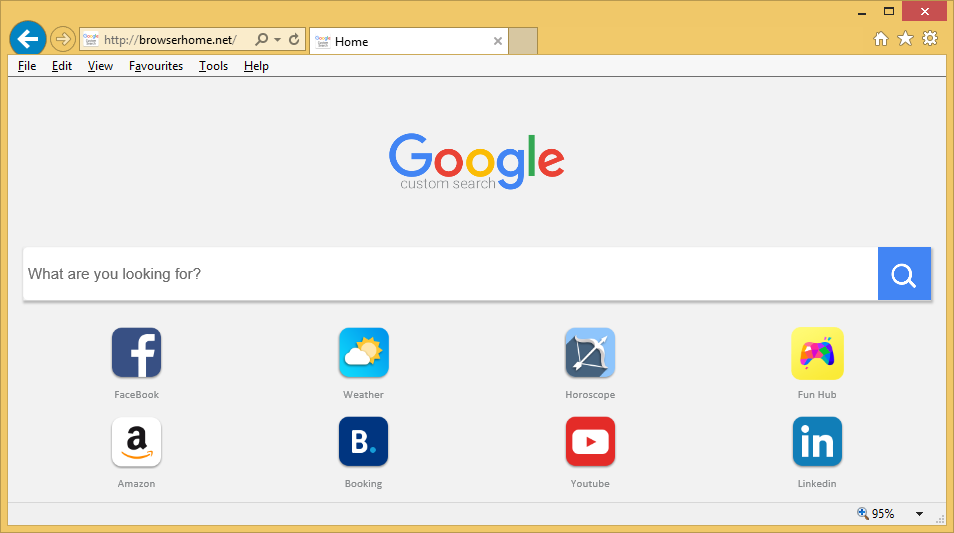Viewport: 954px width, 533px height.
Task: Expand the address bar search dropdown arrow
Action: coord(277,40)
